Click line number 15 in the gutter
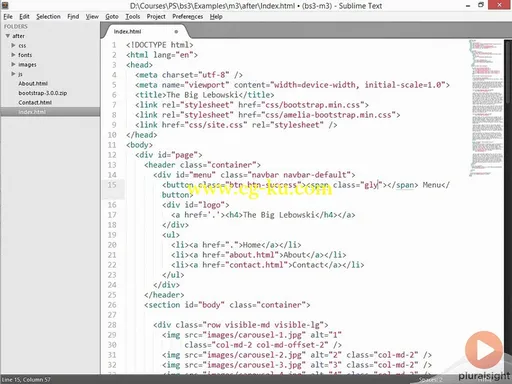This screenshot has height=384, width=512. (x=112, y=185)
